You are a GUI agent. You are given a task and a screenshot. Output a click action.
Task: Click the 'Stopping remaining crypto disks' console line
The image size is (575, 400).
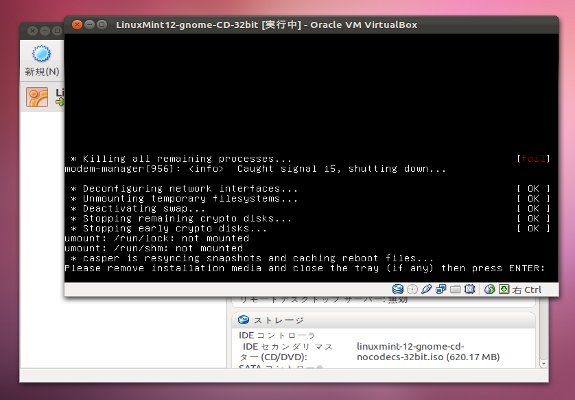pyautogui.click(x=181, y=219)
